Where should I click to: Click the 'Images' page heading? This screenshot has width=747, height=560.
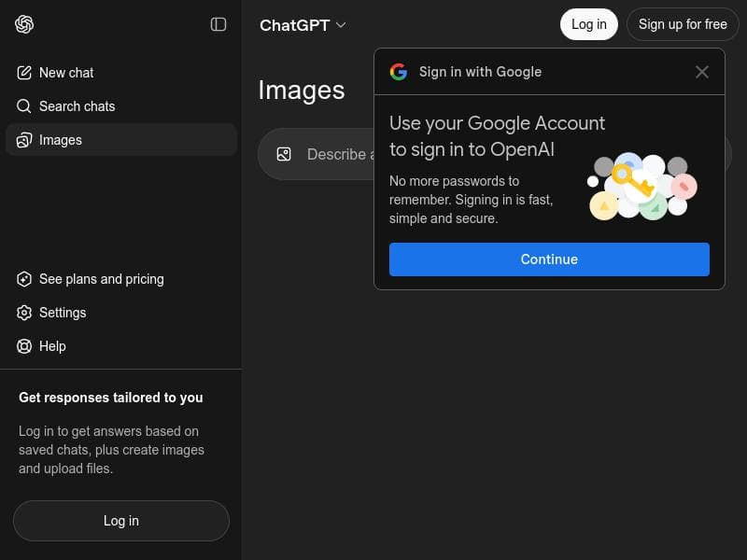(301, 91)
